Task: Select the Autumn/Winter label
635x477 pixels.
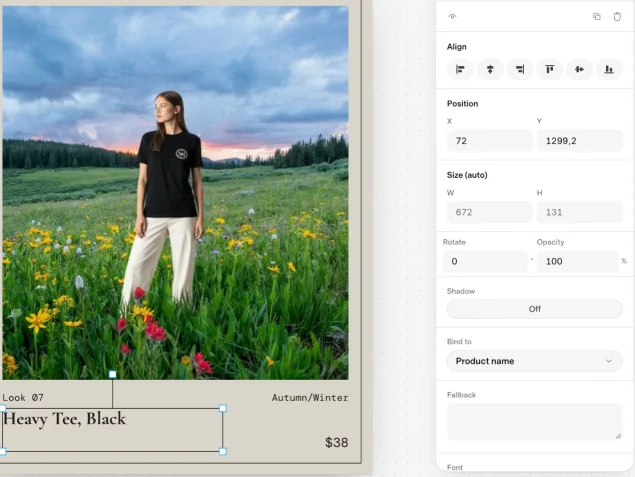Action: click(310, 398)
